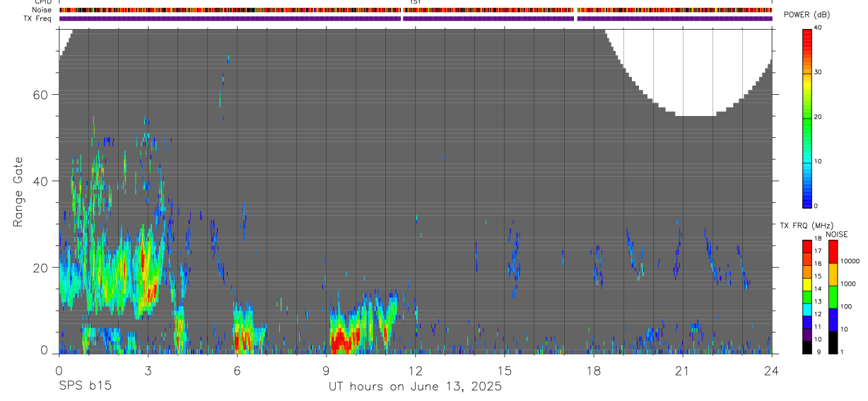Image resolution: width=868 pixels, height=401 pixels.
Task: Select the yellow swatch between 14 and 15 MHz
Action: (x=807, y=283)
